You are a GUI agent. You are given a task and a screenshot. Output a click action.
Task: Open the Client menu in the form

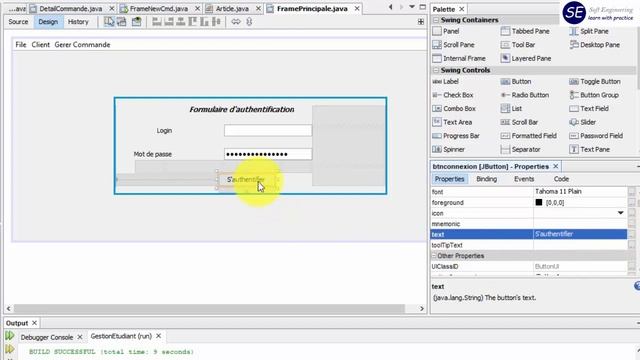click(40, 45)
